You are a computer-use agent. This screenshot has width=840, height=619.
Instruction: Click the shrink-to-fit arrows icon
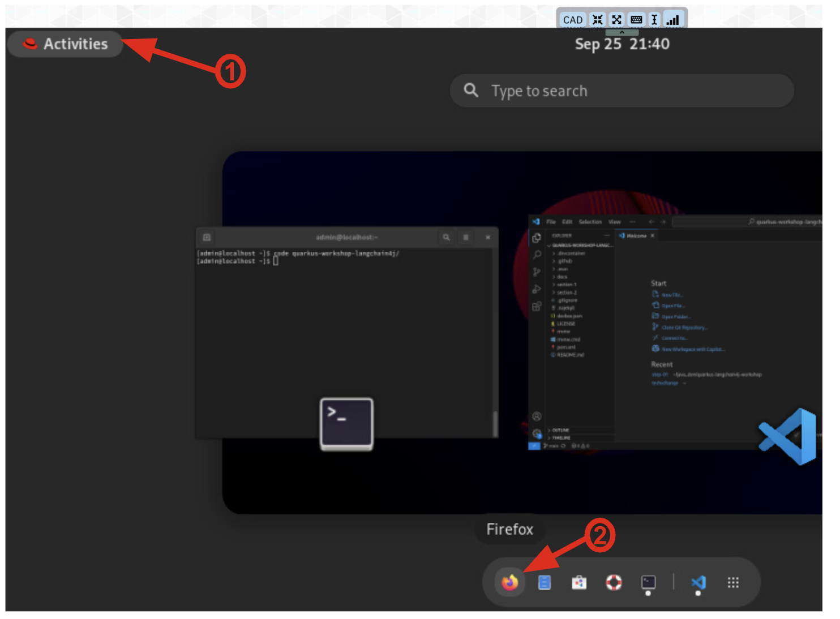click(598, 20)
